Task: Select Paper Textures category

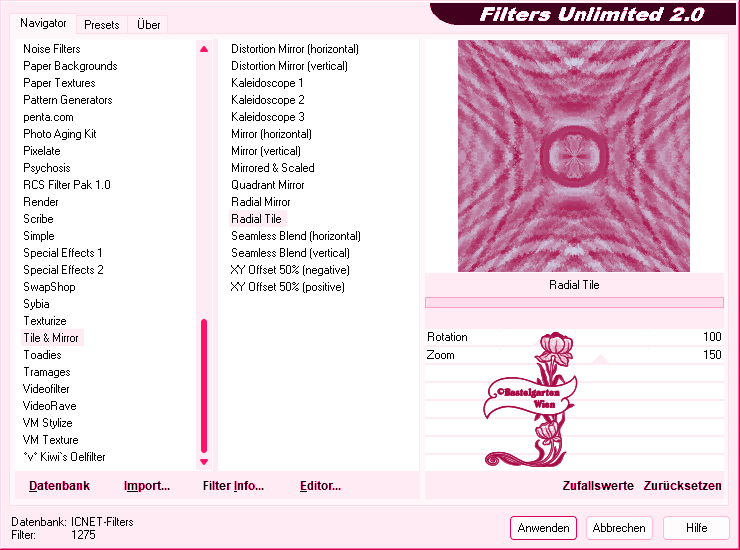Action: point(59,83)
